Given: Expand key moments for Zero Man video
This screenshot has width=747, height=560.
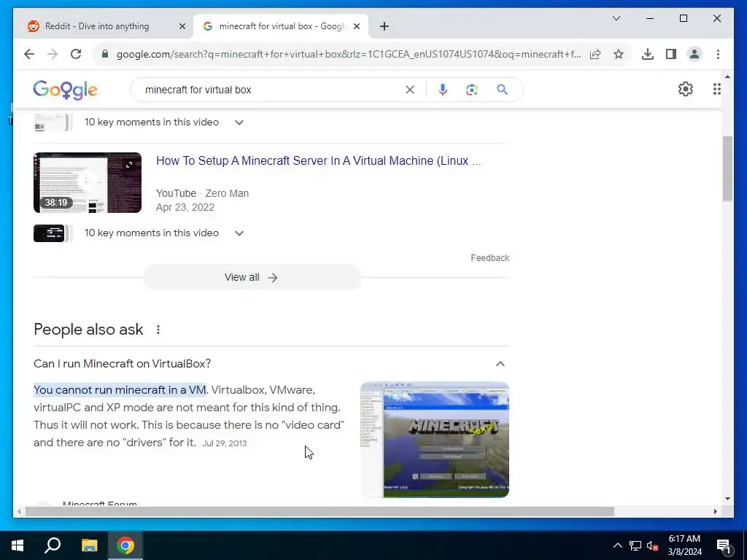Looking at the screenshot, I should tap(239, 233).
